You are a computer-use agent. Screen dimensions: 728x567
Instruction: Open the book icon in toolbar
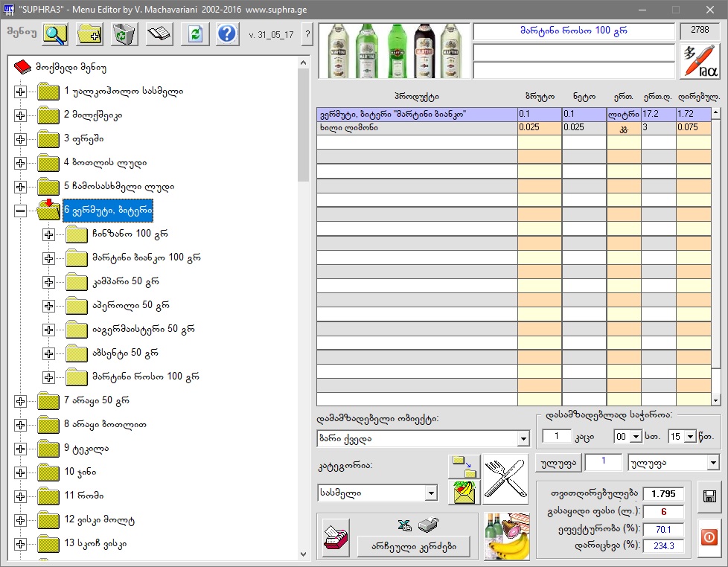click(159, 34)
